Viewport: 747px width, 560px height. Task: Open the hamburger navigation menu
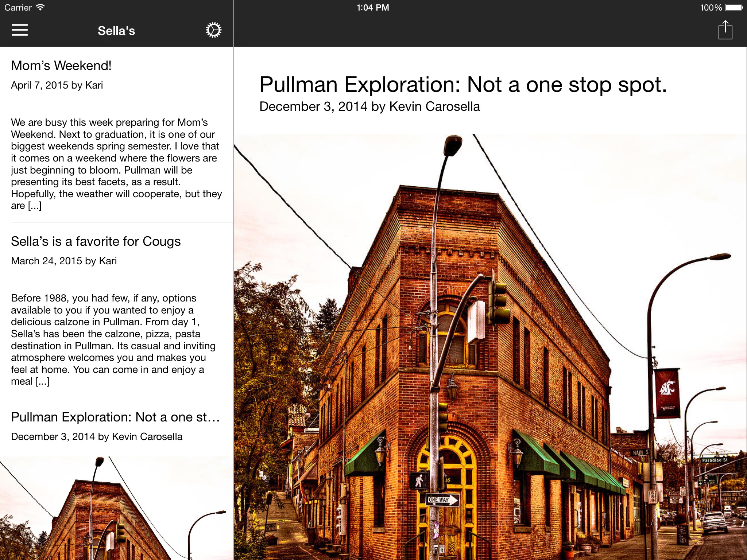click(20, 30)
